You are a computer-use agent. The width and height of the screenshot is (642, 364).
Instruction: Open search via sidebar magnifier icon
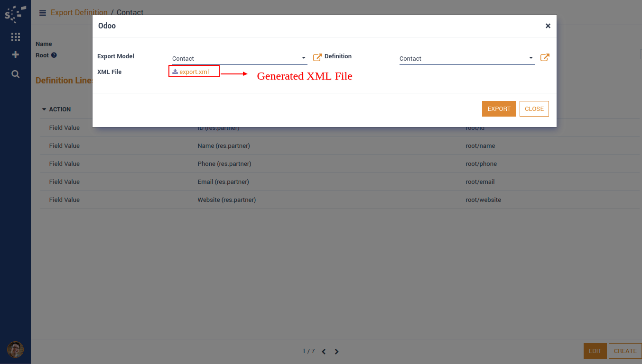(x=15, y=74)
